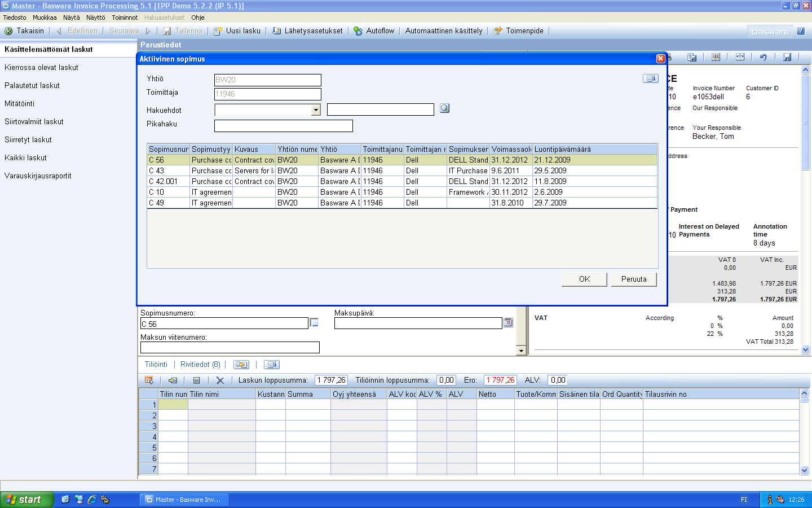
Task: Select Palautetut laskut in the sidebar
Action: point(32,85)
